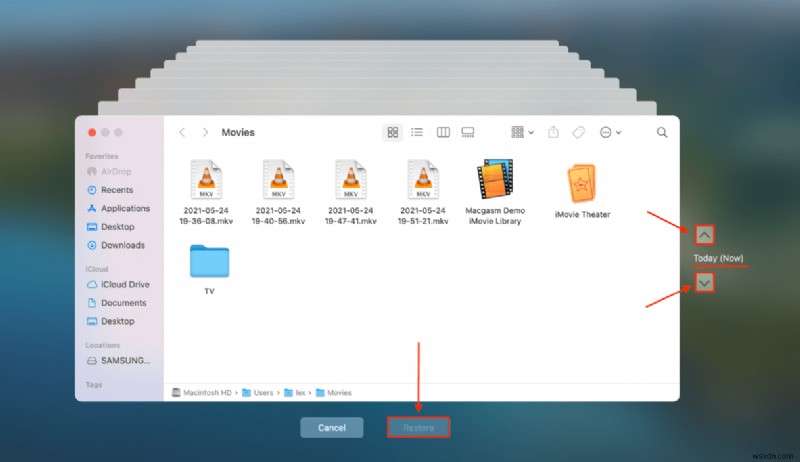Click the Share icon
Image resolution: width=800 pixels, height=462 pixels.
553,133
